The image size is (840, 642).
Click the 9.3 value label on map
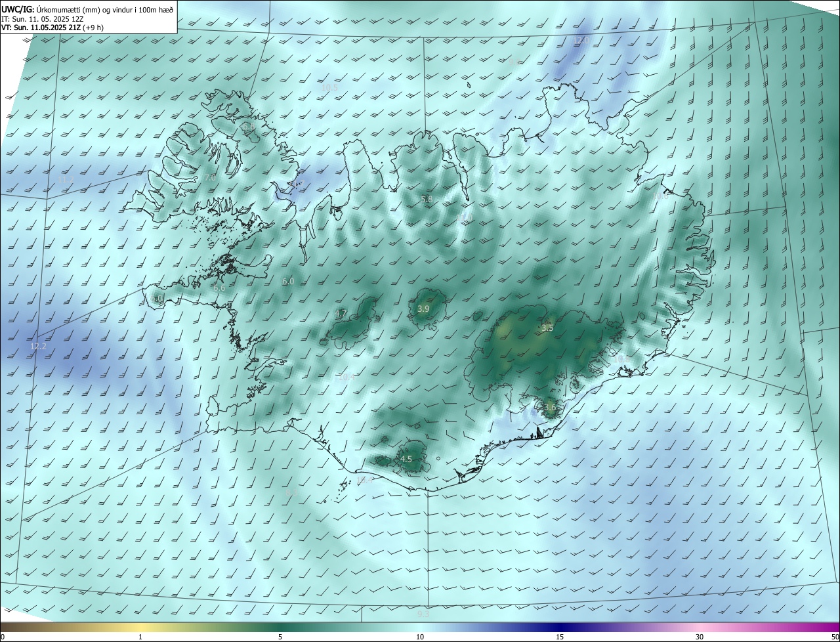(423, 614)
